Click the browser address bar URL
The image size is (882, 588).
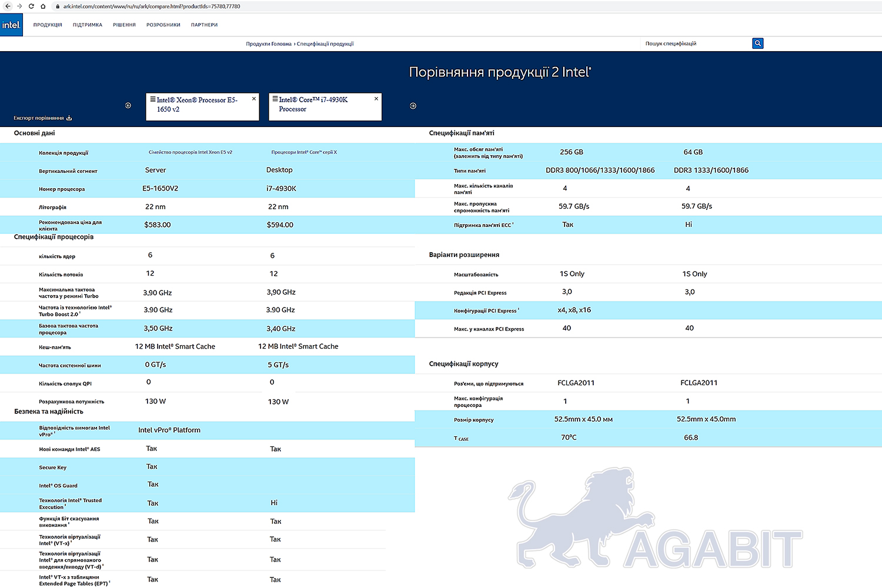click(x=152, y=6)
